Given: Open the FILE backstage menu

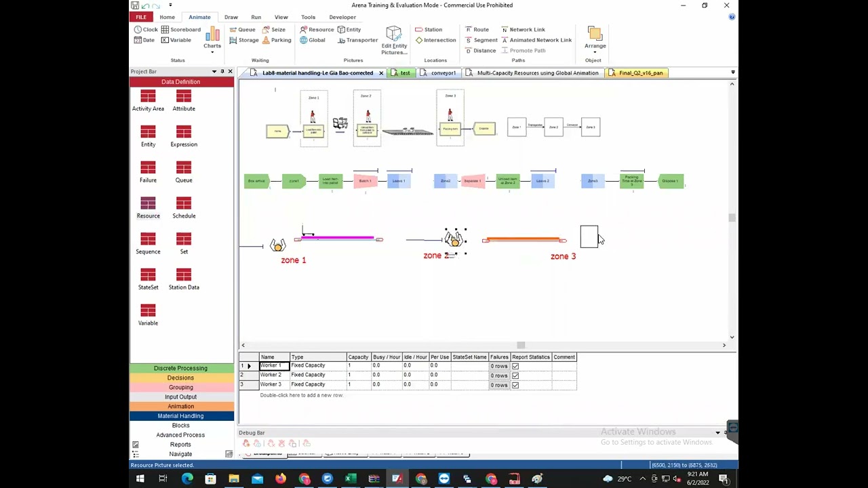Looking at the screenshot, I should tap(141, 17).
